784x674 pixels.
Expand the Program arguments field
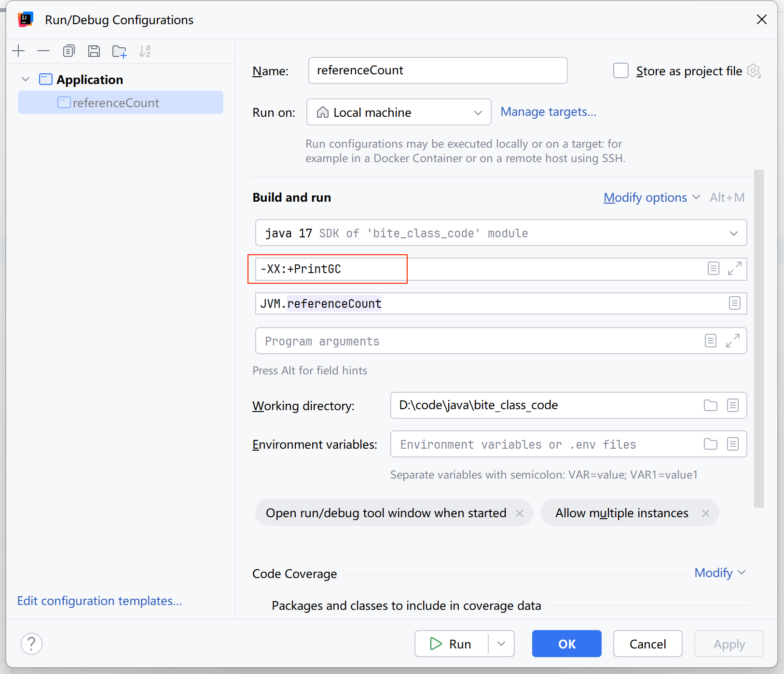click(x=733, y=341)
